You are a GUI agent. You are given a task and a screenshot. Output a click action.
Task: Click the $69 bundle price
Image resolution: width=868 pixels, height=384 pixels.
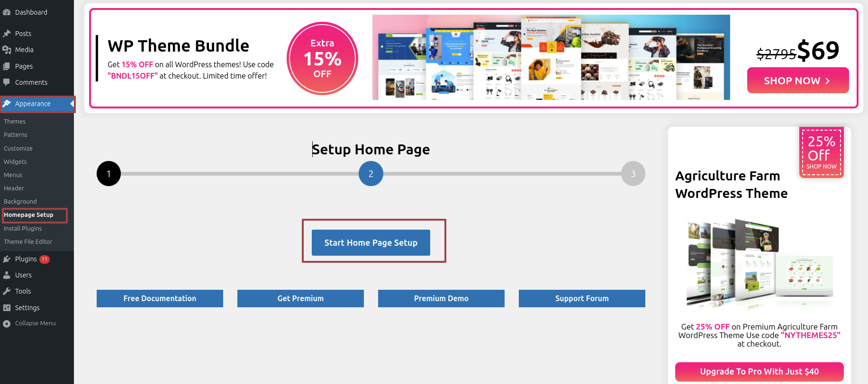point(818,50)
